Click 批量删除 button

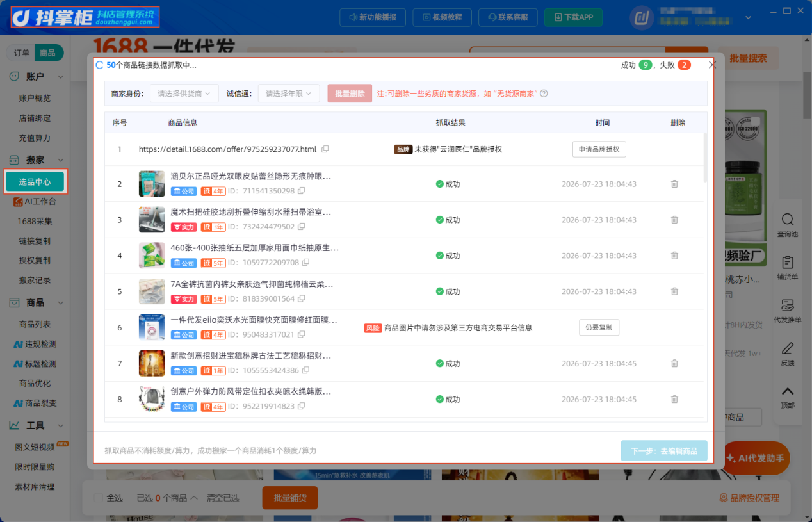tap(350, 94)
